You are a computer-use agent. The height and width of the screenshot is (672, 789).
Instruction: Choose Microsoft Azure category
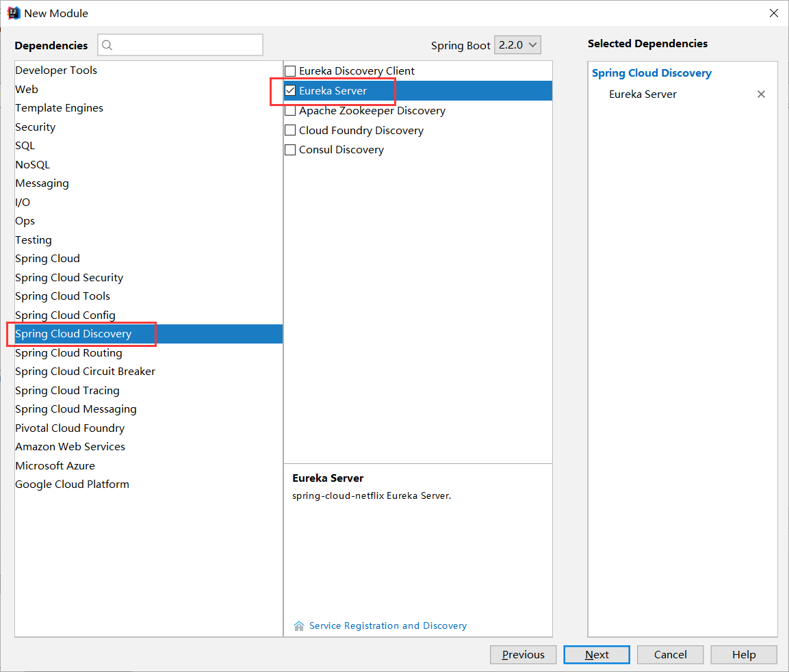pyautogui.click(x=148, y=465)
